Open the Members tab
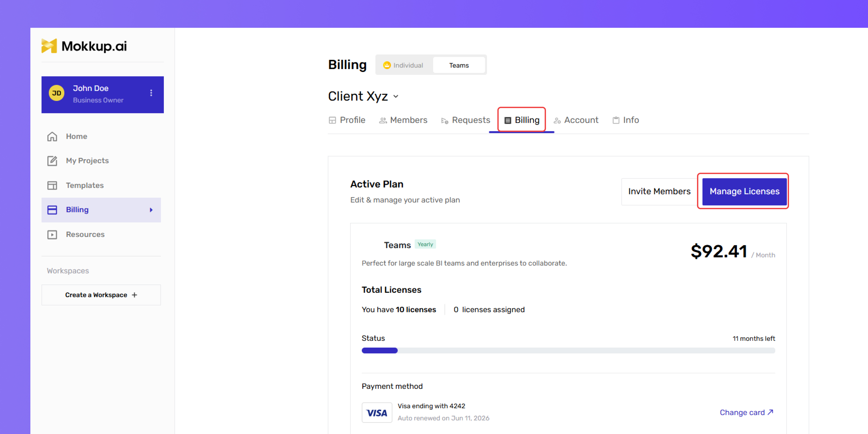This screenshot has width=868, height=434. 403,120
